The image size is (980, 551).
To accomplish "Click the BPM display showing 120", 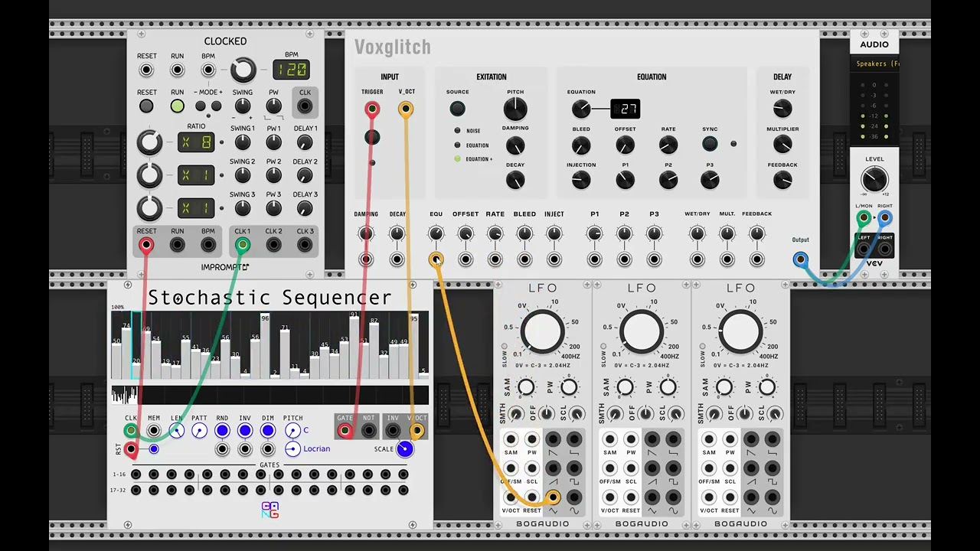I will point(291,70).
